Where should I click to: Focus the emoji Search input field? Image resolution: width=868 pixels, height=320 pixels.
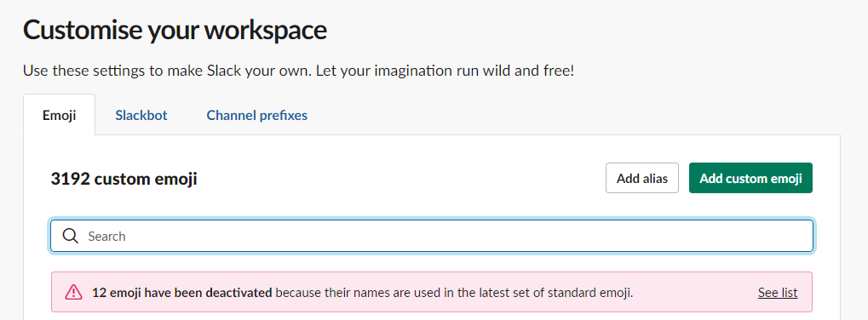[432, 236]
